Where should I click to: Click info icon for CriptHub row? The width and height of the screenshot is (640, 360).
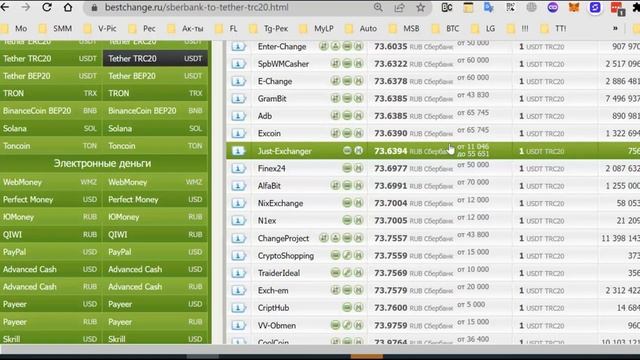238,308
